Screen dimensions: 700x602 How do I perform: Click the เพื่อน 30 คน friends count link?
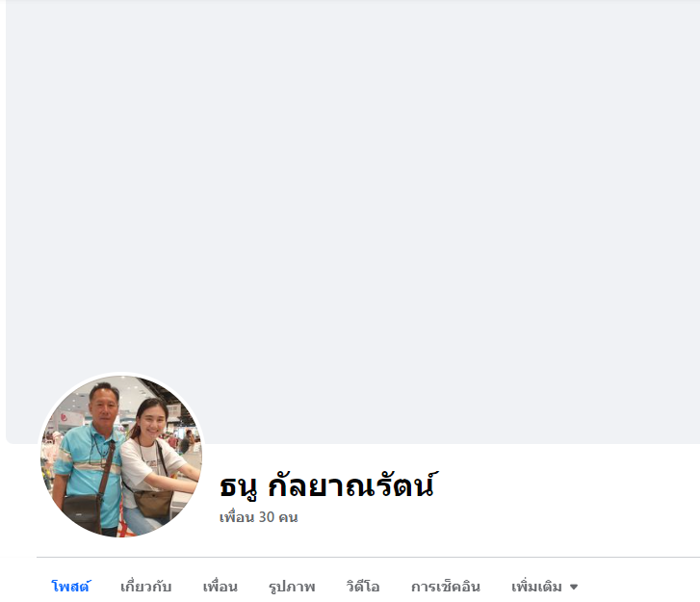258,517
